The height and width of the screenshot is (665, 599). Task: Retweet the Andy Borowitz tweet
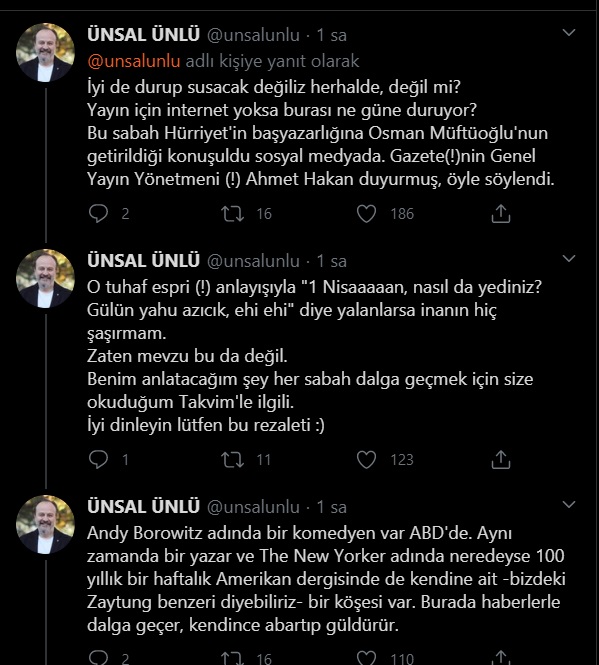[x=232, y=658]
